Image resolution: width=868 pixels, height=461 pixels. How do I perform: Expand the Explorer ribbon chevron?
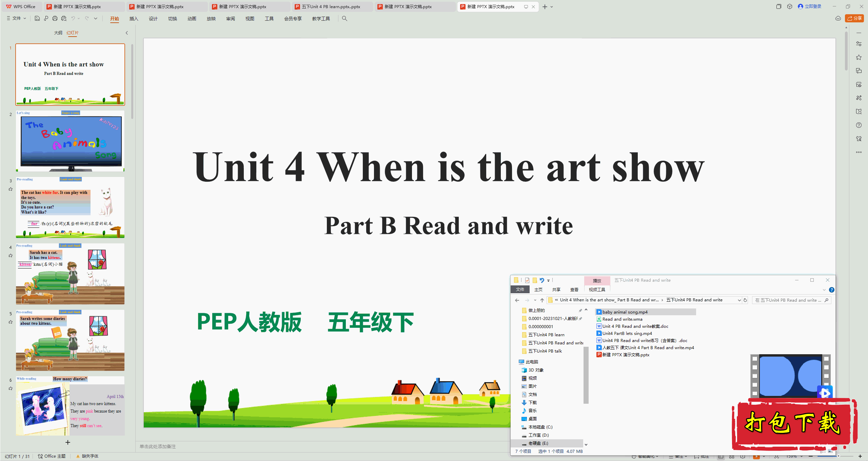pos(824,290)
